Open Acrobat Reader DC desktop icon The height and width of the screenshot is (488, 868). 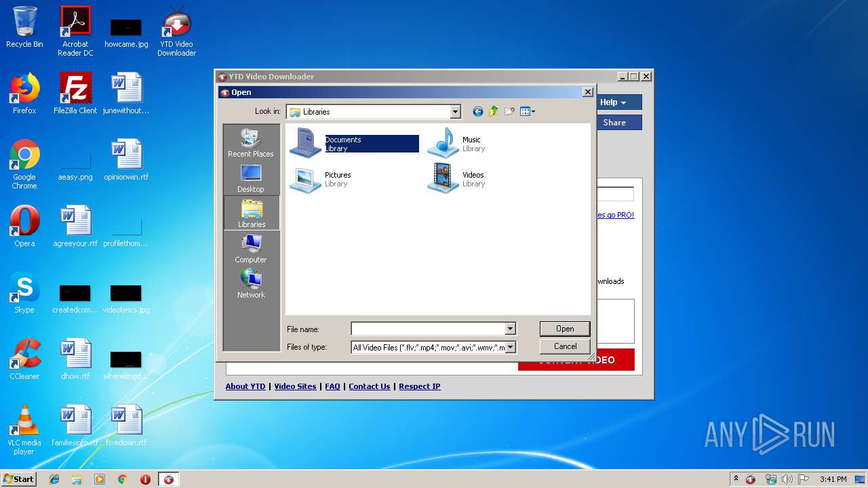[75, 31]
